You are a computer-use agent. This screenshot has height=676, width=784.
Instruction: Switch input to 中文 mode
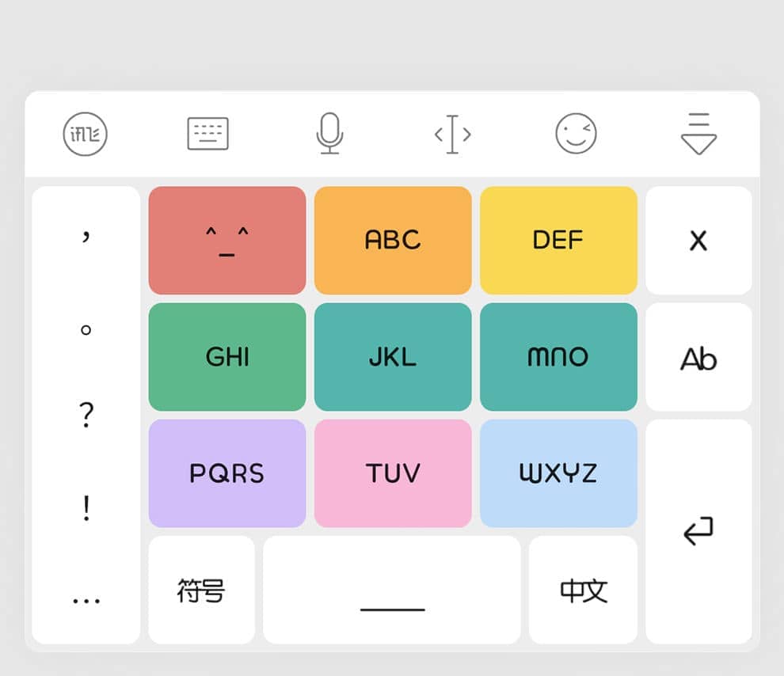(583, 590)
